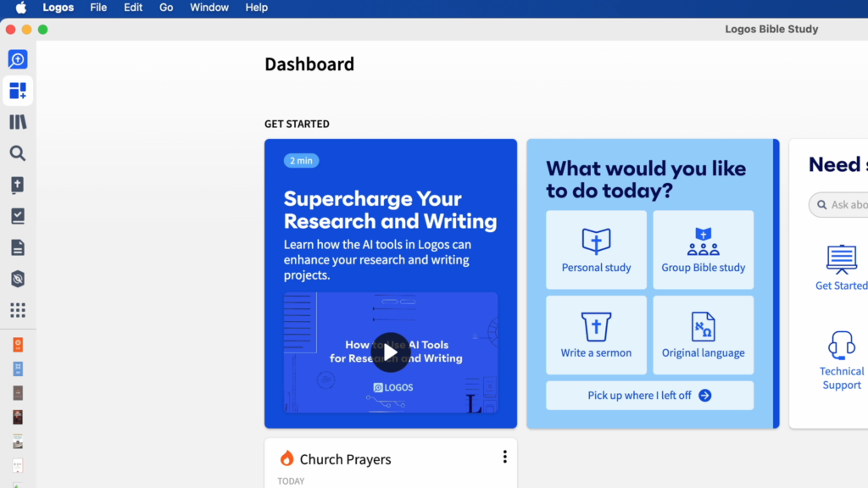The height and width of the screenshot is (488, 868).
Task: Click the hexagon icon in sidebar
Action: pos(18,279)
